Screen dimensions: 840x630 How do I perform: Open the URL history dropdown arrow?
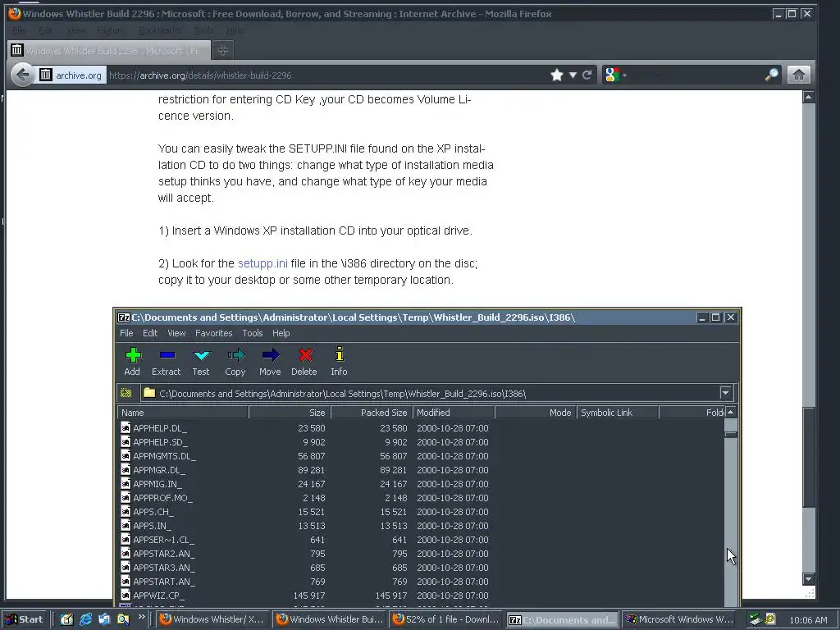[x=573, y=75]
